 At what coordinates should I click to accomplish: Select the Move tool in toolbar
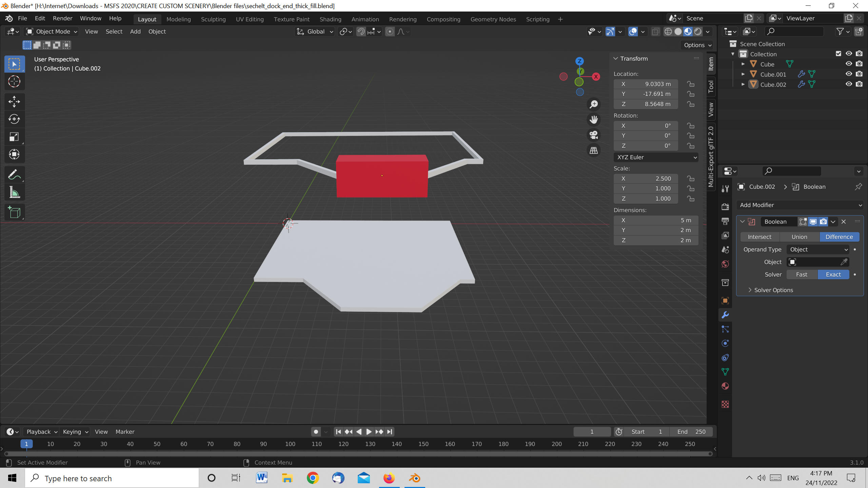(x=14, y=101)
